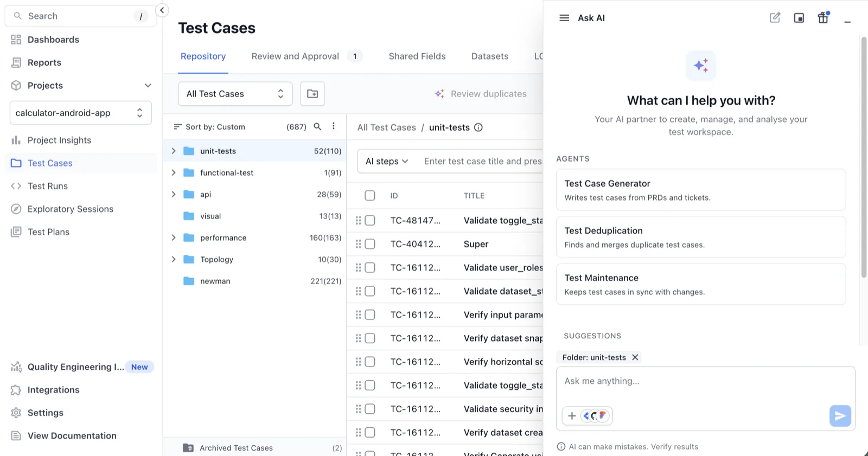The height and width of the screenshot is (456, 868).
Task: Click Review duplicates button
Action: (481, 94)
